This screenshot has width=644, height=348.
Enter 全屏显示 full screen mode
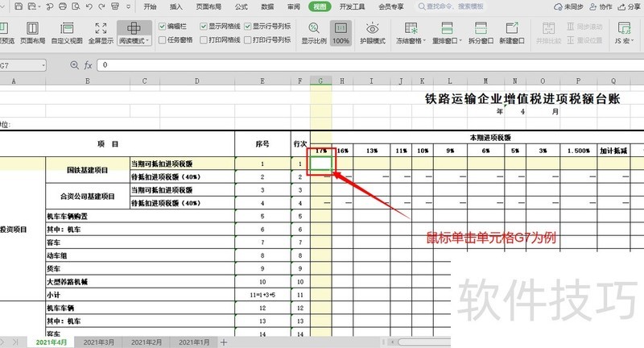click(101, 32)
